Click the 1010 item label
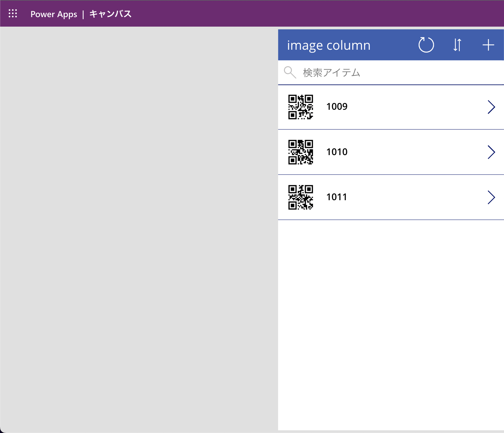 tap(337, 152)
